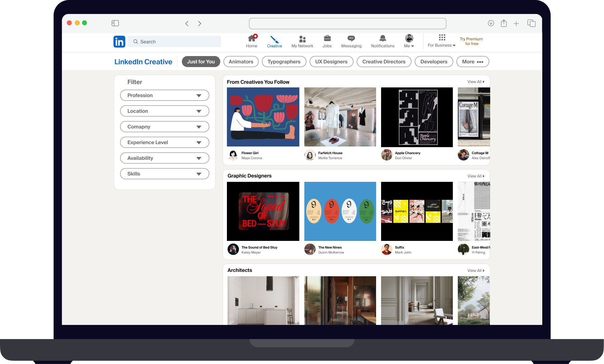
Task: Open the More categories menu
Action: [x=473, y=62]
